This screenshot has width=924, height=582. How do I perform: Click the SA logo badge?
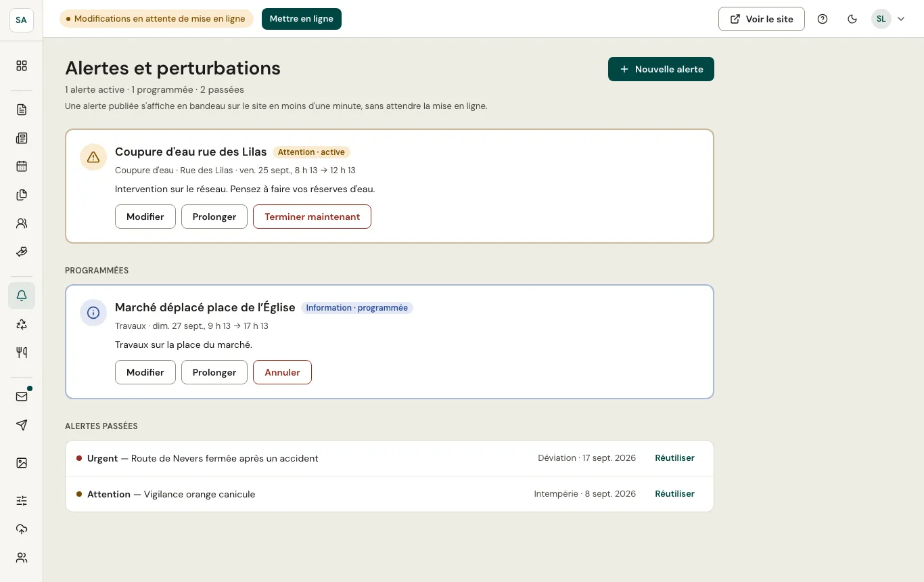(22, 20)
